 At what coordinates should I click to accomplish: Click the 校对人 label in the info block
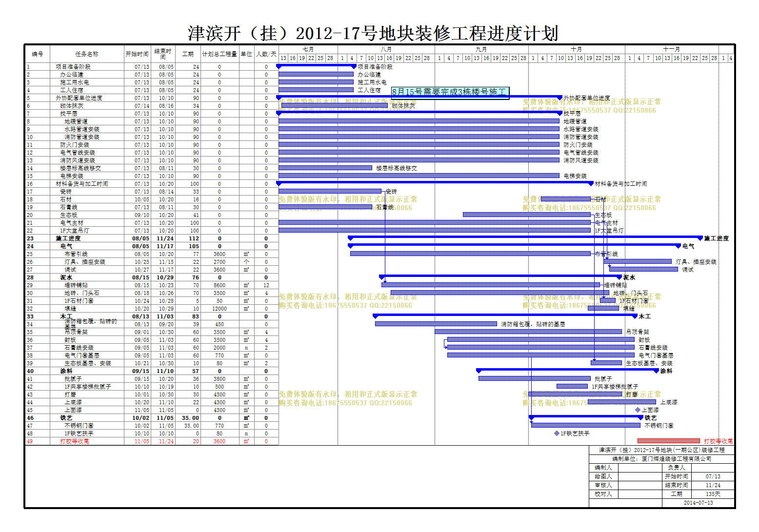coord(603,494)
